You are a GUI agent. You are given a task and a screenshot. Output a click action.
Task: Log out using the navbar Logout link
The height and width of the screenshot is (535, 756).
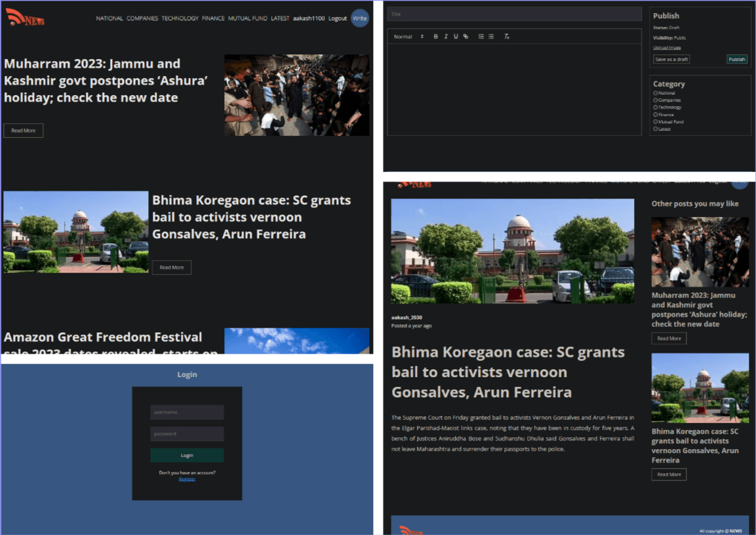(x=338, y=18)
